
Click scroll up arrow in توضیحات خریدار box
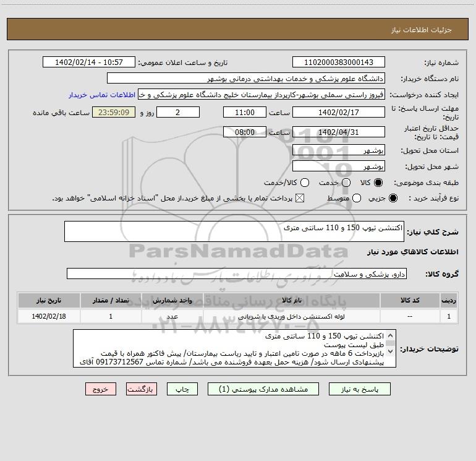391,335
